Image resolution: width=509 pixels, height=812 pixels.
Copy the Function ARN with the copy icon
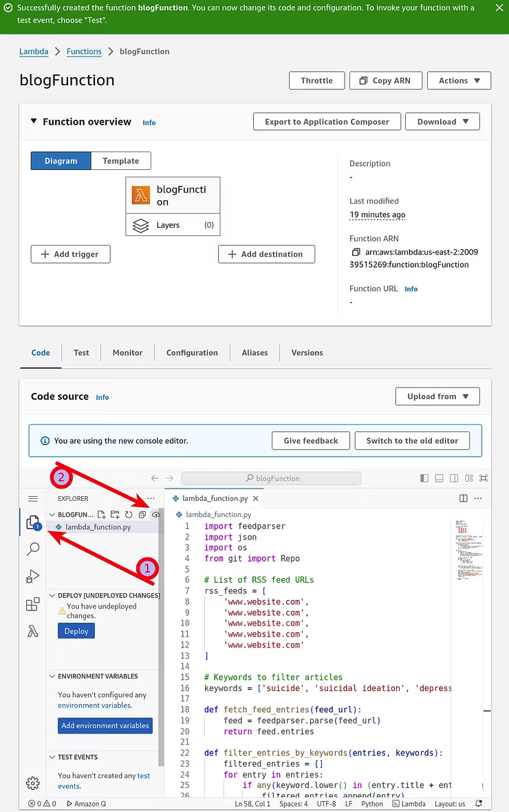pyautogui.click(x=356, y=252)
